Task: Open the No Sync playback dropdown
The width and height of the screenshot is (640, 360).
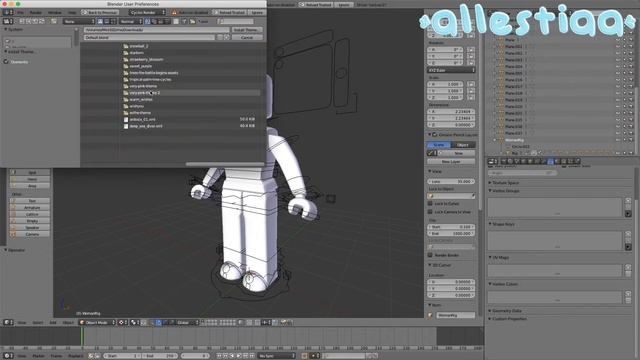Action: click(276, 356)
